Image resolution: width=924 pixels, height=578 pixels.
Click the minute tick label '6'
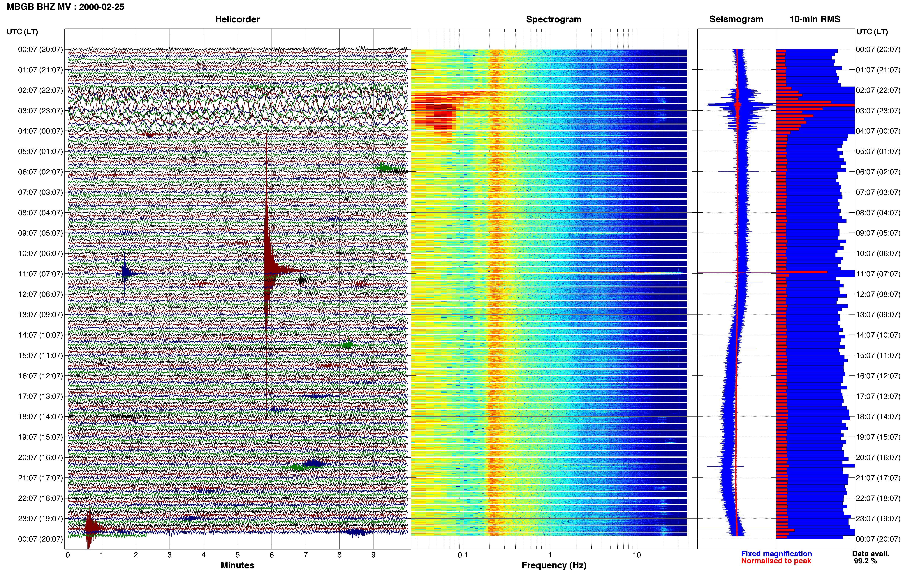[272, 555]
